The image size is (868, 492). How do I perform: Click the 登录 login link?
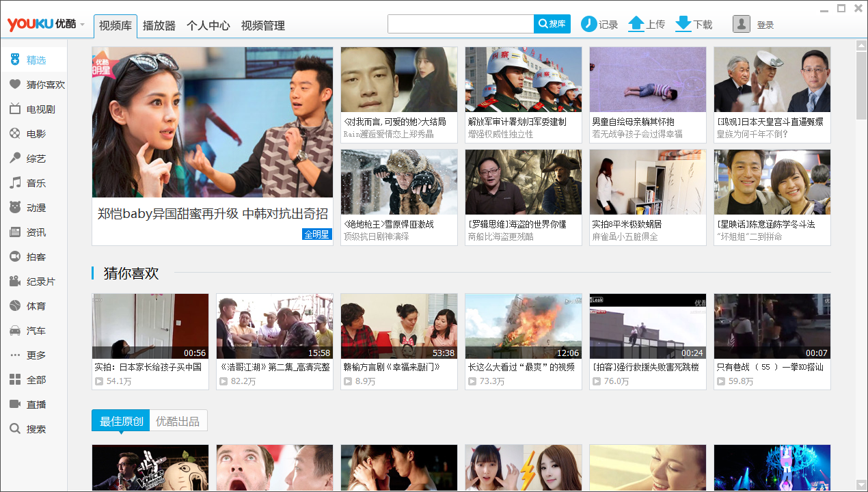[765, 25]
